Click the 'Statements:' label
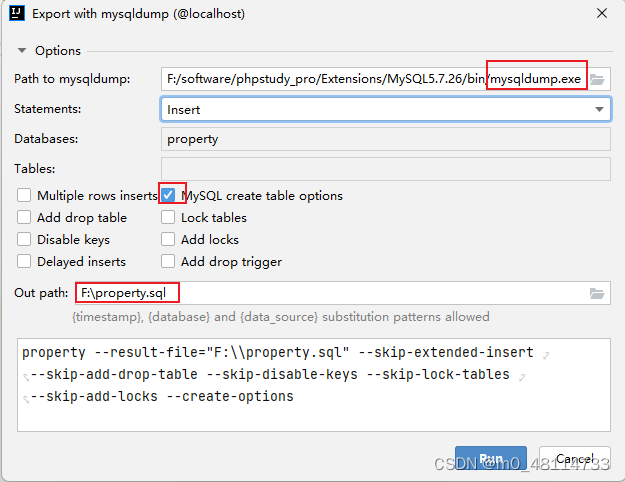The height and width of the screenshot is (482, 625). point(47,109)
